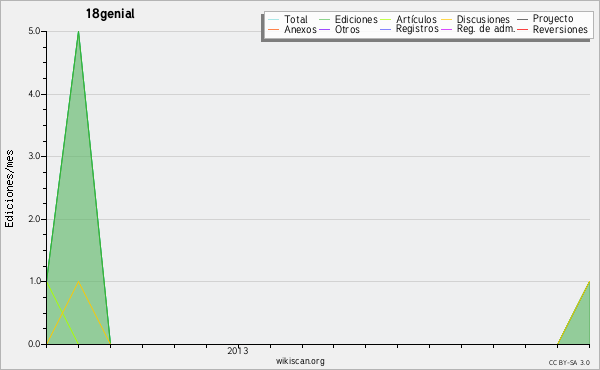600x370 pixels.
Task: Select the Registros legend entry
Action: click(417, 29)
